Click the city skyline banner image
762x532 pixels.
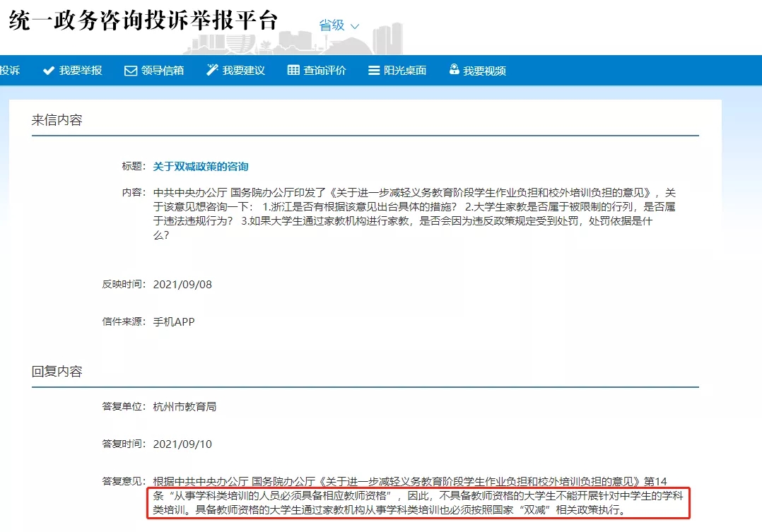(x=293, y=39)
